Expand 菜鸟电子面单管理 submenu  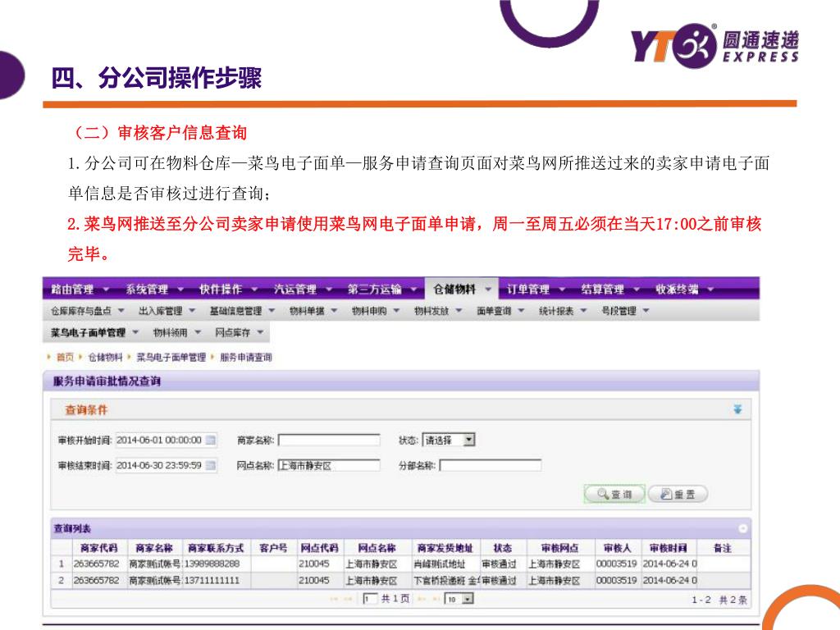(x=94, y=333)
